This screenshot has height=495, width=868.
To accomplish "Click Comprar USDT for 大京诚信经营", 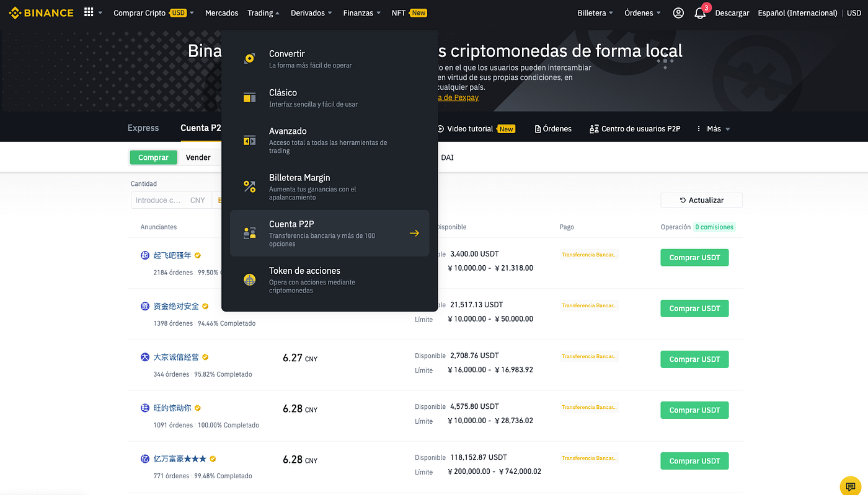I will [694, 359].
